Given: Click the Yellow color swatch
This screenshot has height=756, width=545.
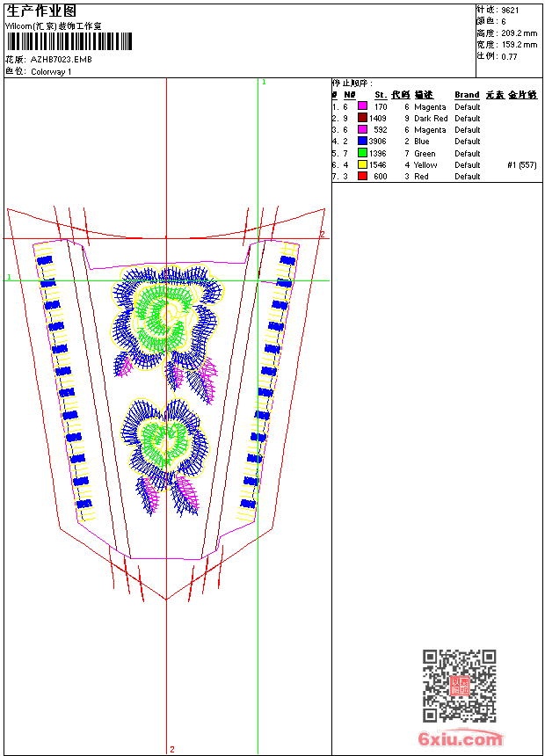Looking at the screenshot, I should tap(362, 164).
